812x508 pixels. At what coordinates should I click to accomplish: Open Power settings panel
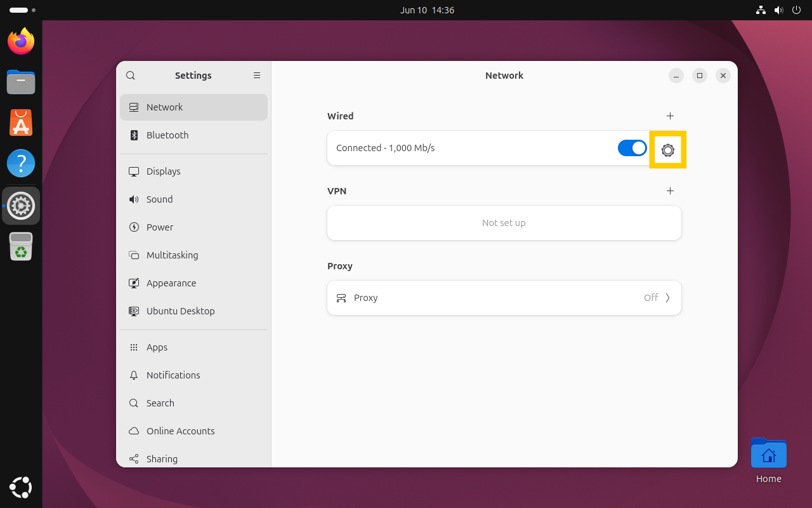coord(193,227)
